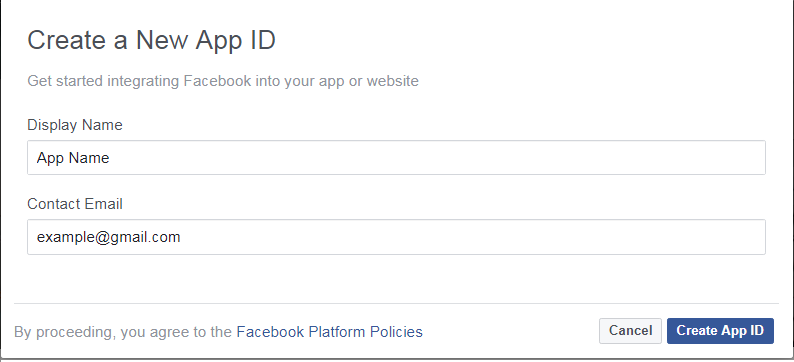The height and width of the screenshot is (362, 794).
Task: Click the Contact Email label
Action: coord(75,204)
